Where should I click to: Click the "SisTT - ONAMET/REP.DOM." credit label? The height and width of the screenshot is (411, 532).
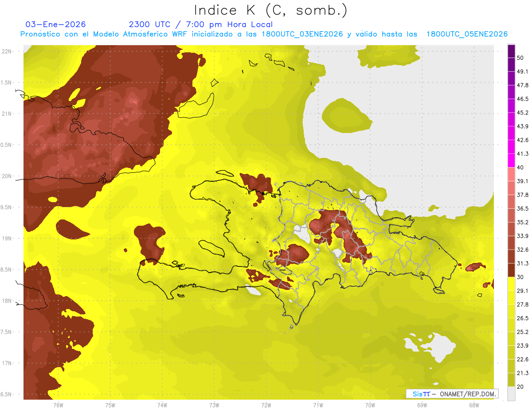pyautogui.click(x=452, y=394)
